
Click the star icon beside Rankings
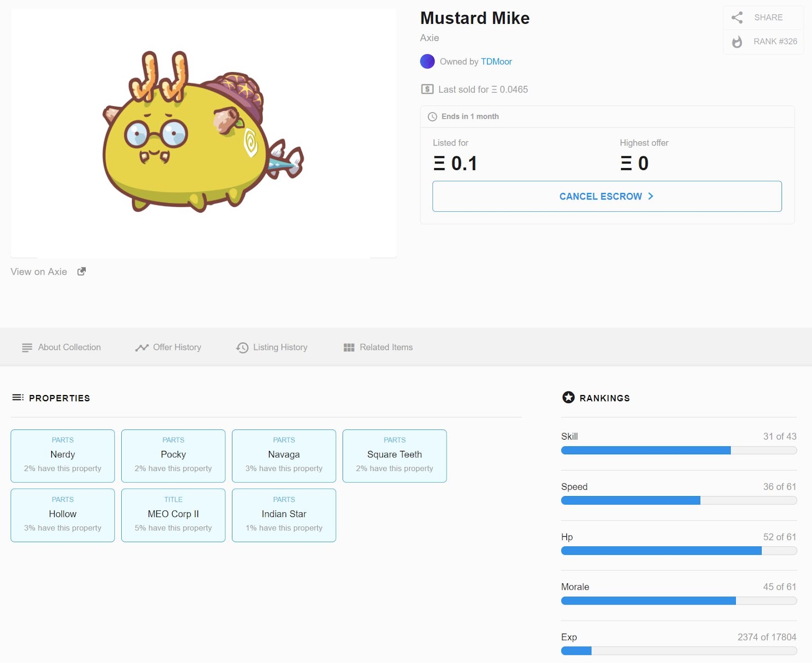tap(568, 397)
